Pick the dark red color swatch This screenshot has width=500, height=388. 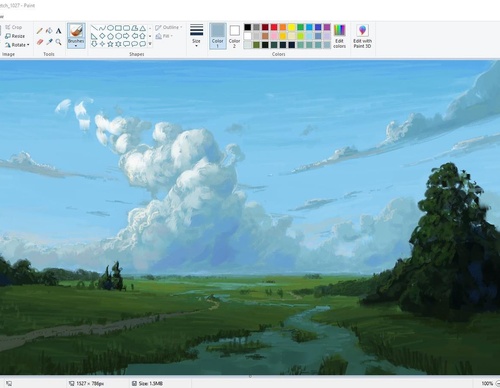pos(265,27)
